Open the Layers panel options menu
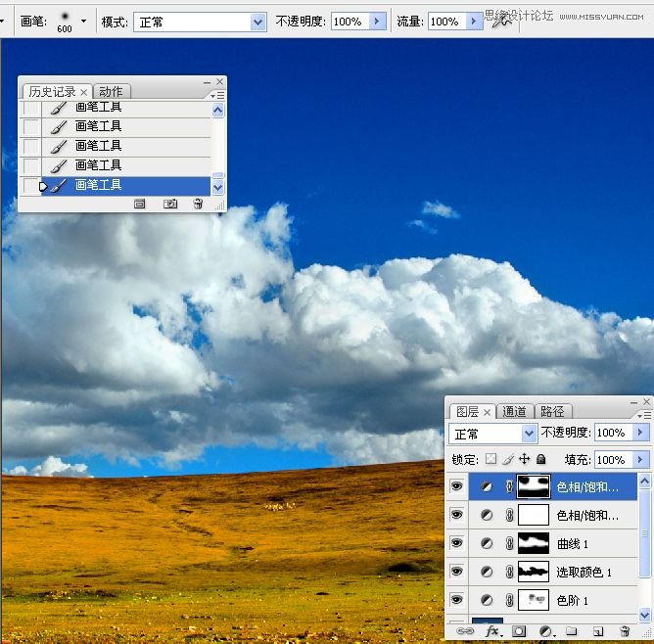 pos(644,415)
